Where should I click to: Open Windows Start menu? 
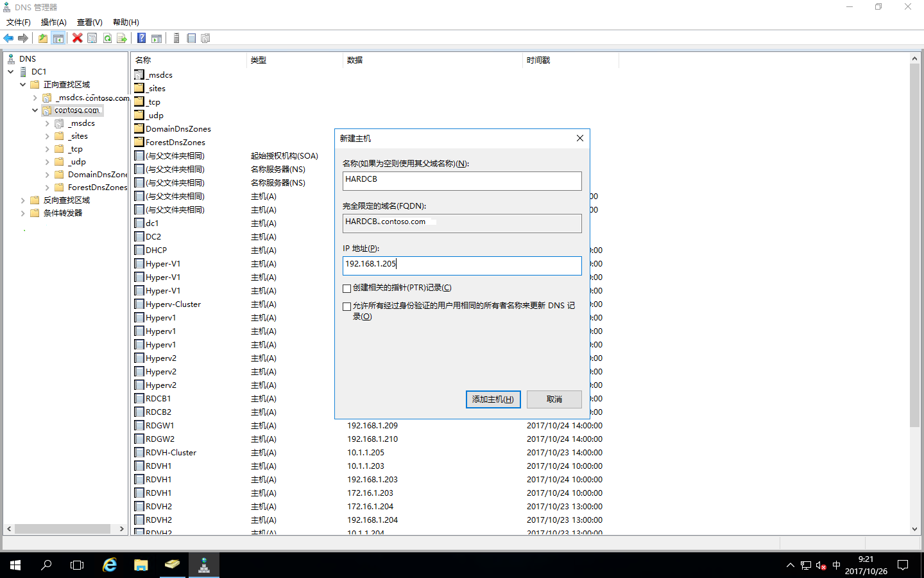coord(15,565)
